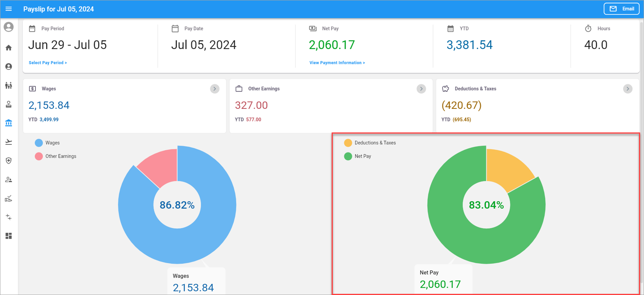Click the Net Pay money icon
The width and height of the screenshot is (644, 295).
[313, 29]
